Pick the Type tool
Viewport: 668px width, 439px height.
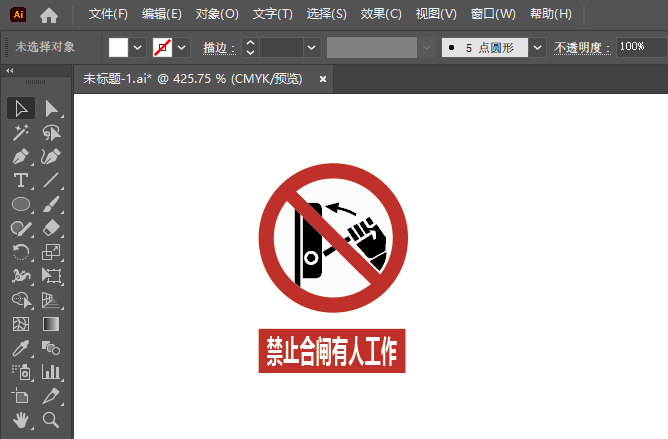pyautogui.click(x=21, y=180)
